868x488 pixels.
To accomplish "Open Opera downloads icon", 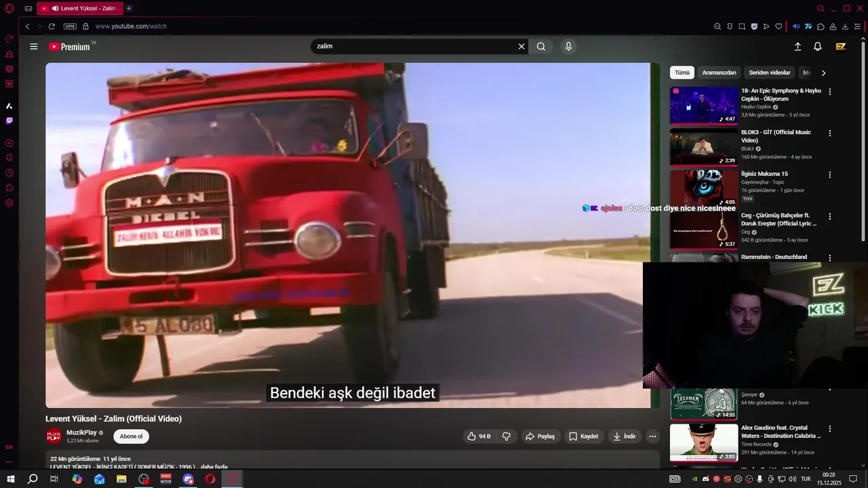I will (845, 26).
